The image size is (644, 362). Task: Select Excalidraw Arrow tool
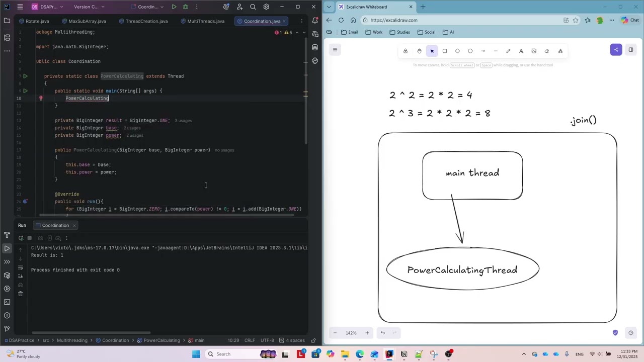[483, 51]
